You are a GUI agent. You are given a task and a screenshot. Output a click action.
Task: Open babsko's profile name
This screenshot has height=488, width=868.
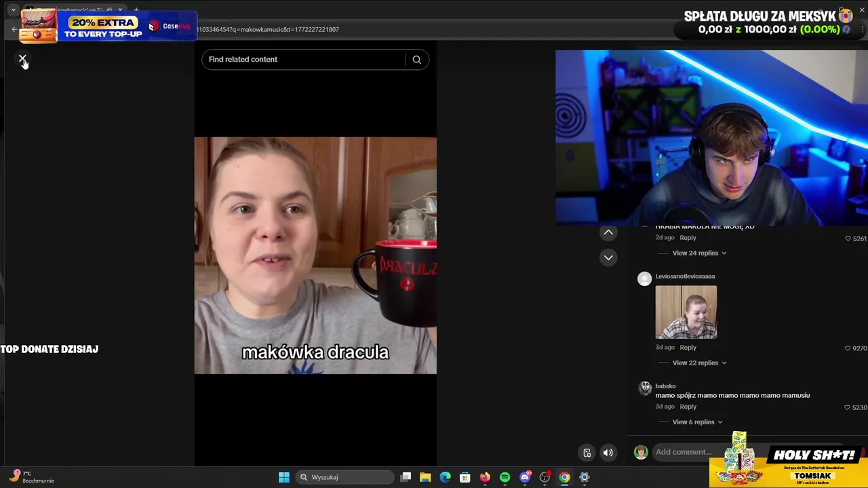(665, 386)
